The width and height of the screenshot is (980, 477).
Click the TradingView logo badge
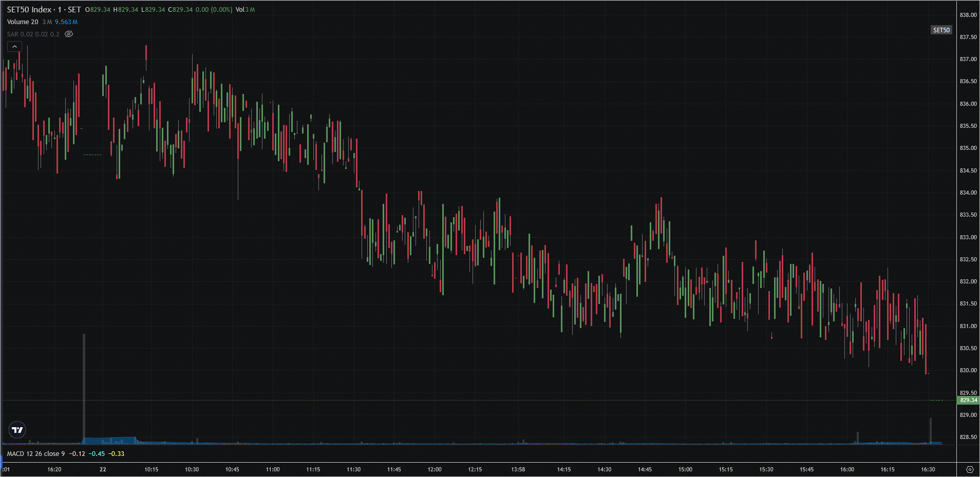point(17,430)
